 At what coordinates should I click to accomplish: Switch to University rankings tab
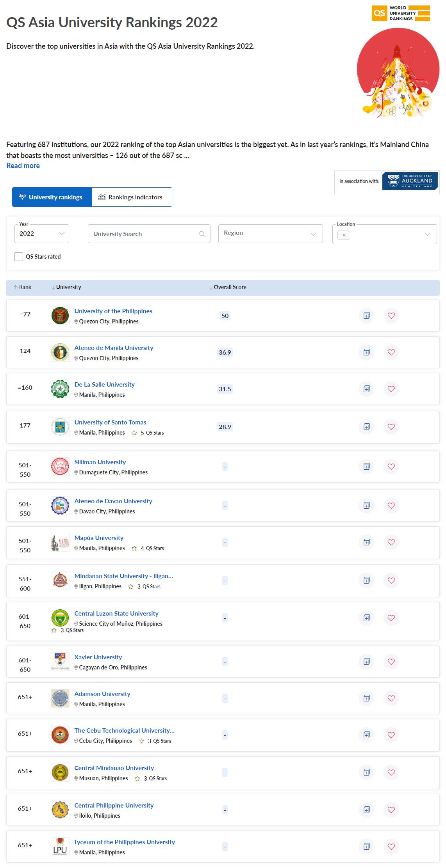pyautogui.click(x=52, y=197)
